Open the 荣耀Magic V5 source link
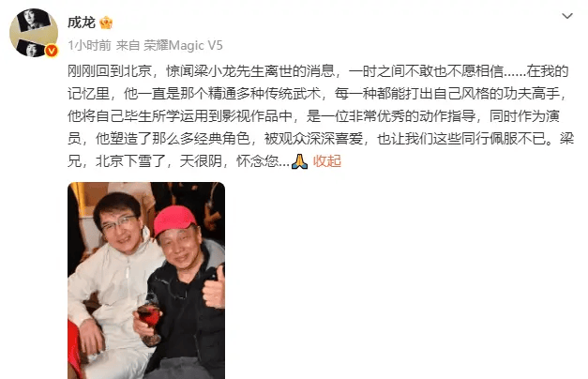Image resolution: width=588 pixels, height=379 pixels. click(183, 45)
